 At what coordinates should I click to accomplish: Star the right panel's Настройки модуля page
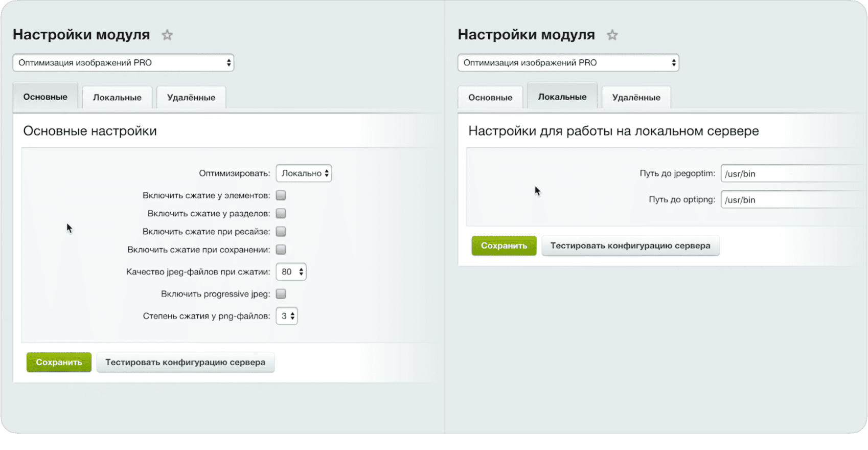click(x=612, y=35)
